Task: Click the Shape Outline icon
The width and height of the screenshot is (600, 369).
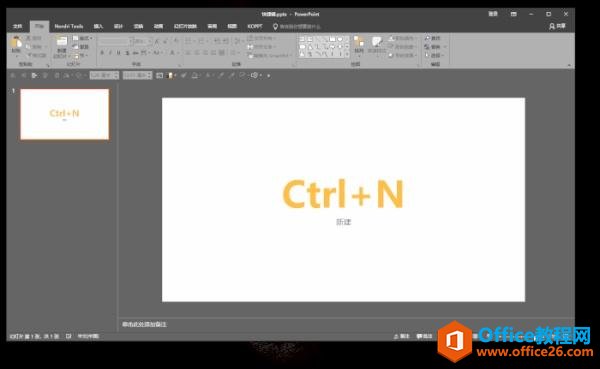Action: pyautogui.click(x=391, y=47)
